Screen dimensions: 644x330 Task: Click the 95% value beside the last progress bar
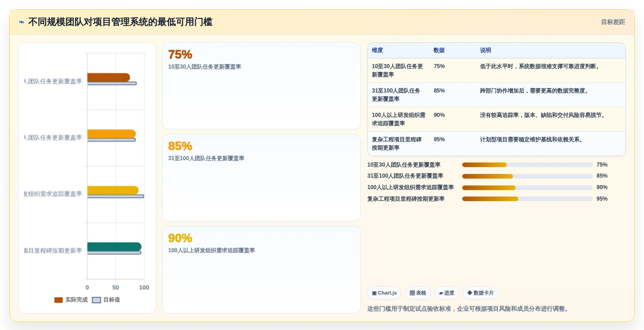pyautogui.click(x=602, y=199)
